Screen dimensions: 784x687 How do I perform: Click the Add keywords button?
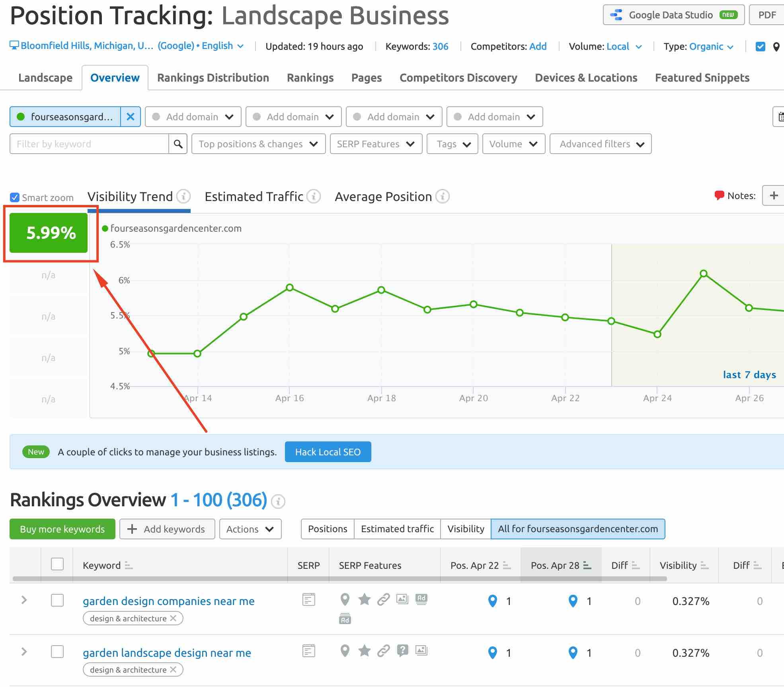coord(167,529)
